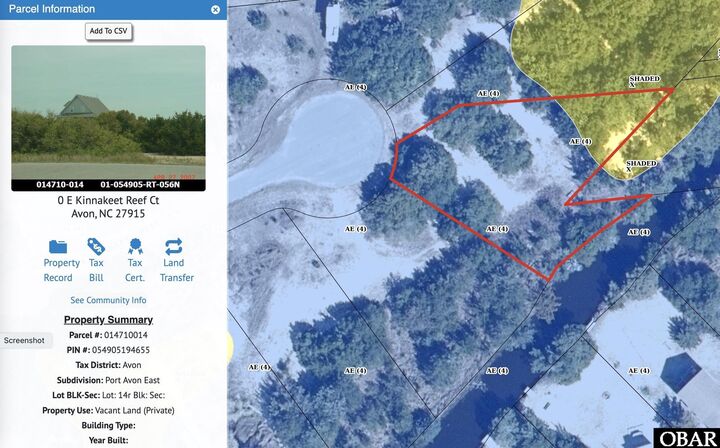This screenshot has height=448, width=720.
Task: Click the OBAR logo
Action: 687,438
